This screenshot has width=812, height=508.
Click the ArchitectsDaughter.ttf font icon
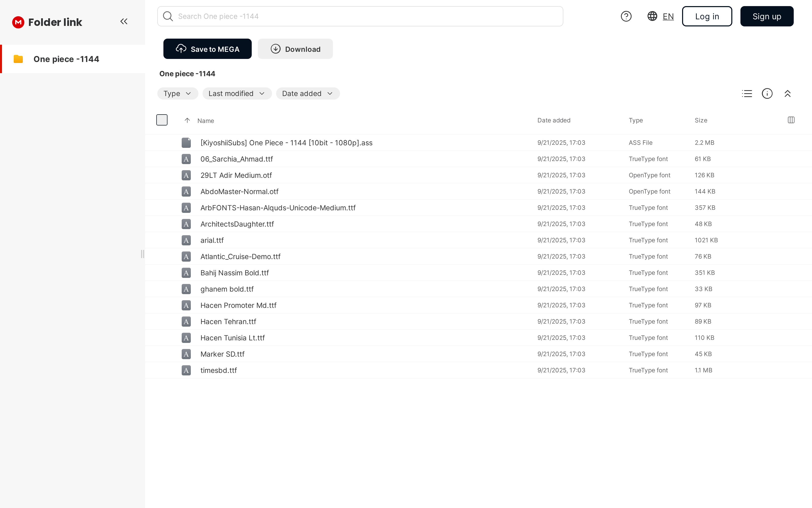[x=186, y=224]
